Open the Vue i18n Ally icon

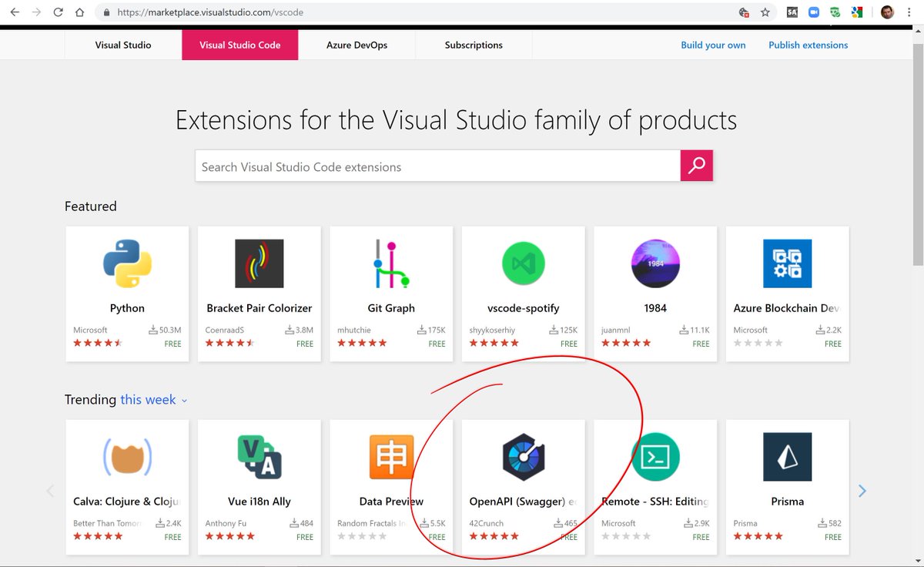tap(259, 457)
